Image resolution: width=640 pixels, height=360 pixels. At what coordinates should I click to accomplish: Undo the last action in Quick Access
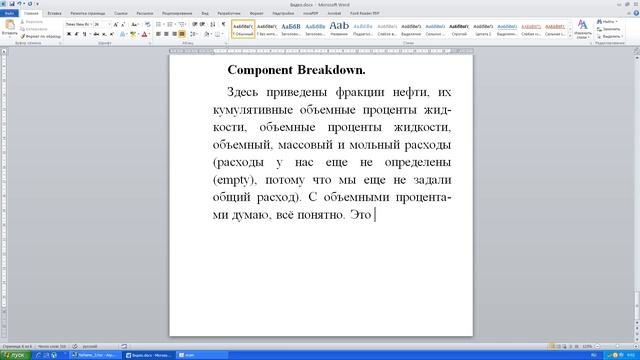(x=19, y=4)
